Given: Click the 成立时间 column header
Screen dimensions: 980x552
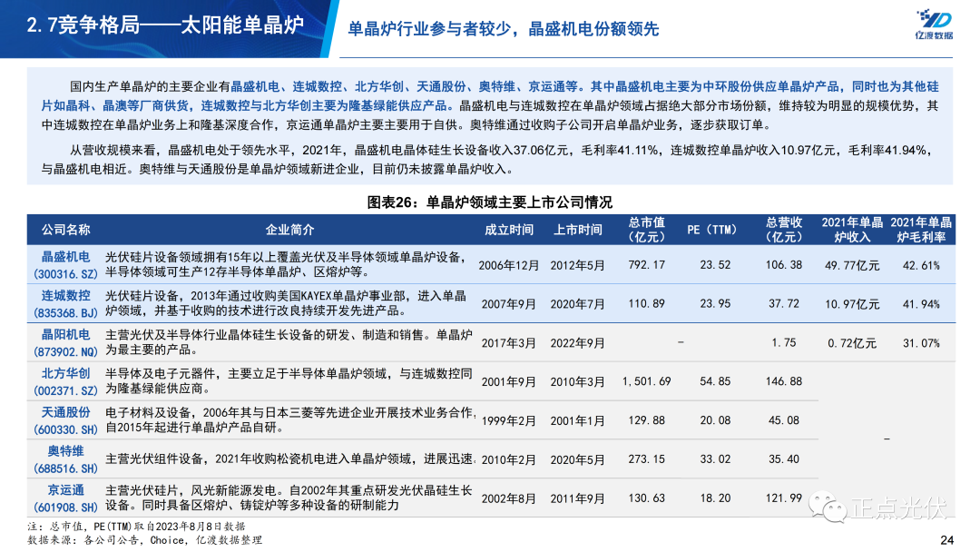Looking at the screenshot, I should (509, 230).
